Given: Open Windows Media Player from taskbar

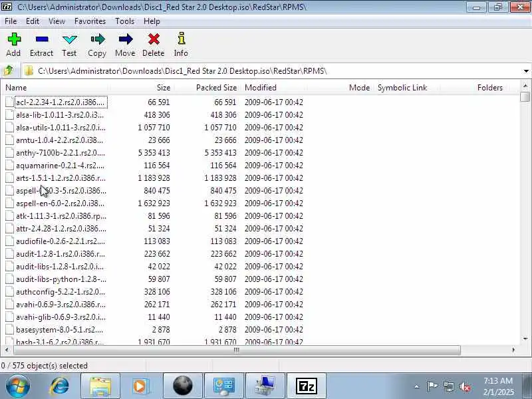Looking at the screenshot, I should [141, 386].
